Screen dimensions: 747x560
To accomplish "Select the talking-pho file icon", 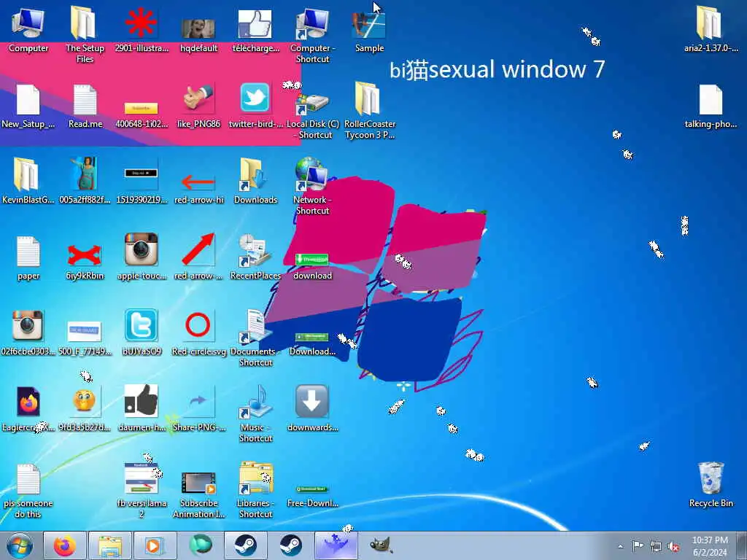I will [711, 106].
